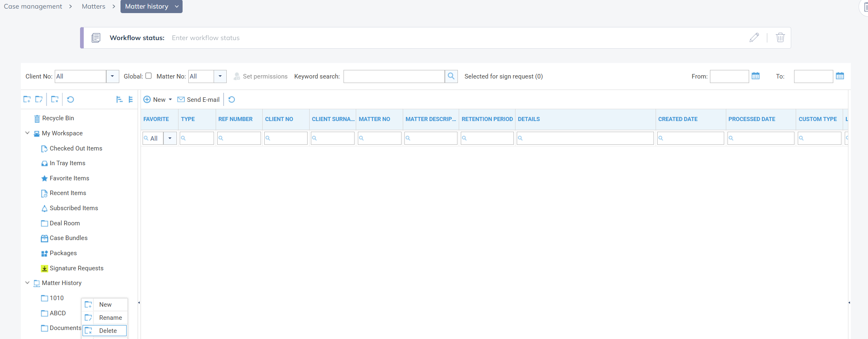Screen dimensions: 868x339
Task: Click the keyword search magnifier icon
Action: [x=451, y=76]
